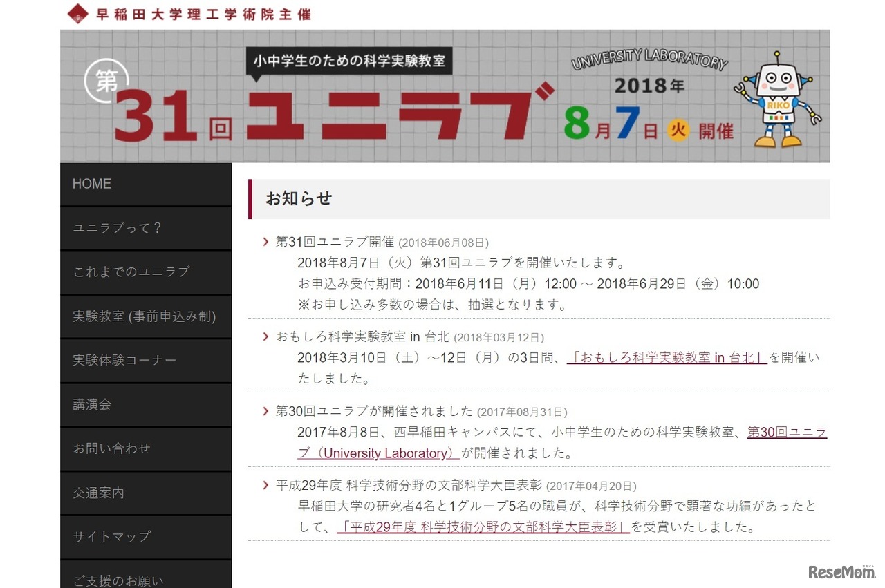Click the date (2017年08月31日)
Viewport: 885px width, 588px height.
pyautogui.click(x=522, y=412)
